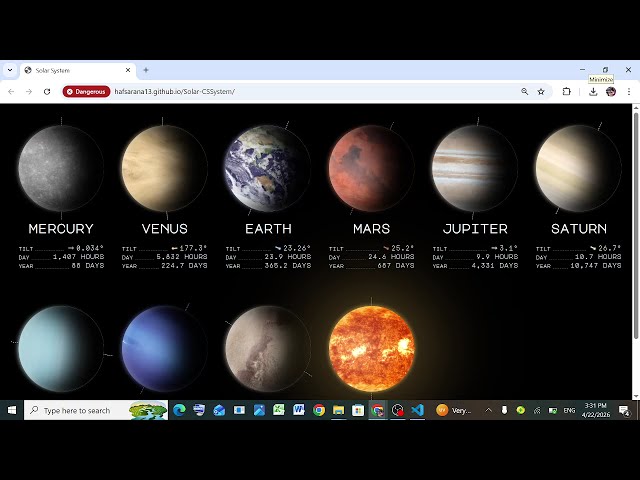Viewport: 640px width, 480px height.
Task: Bookmark this page with the star icon
Action: click(541, 91)
